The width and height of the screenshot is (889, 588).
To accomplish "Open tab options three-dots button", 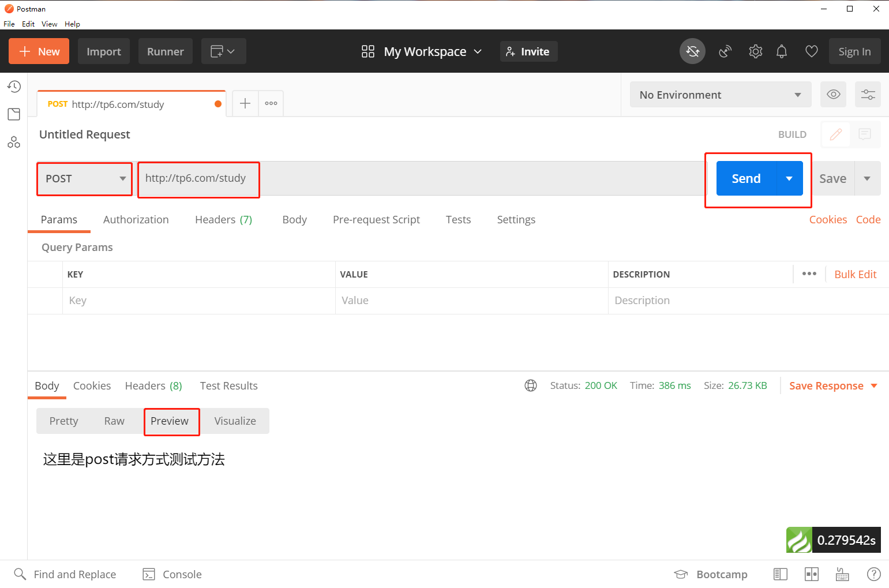I will pos(271,103).
